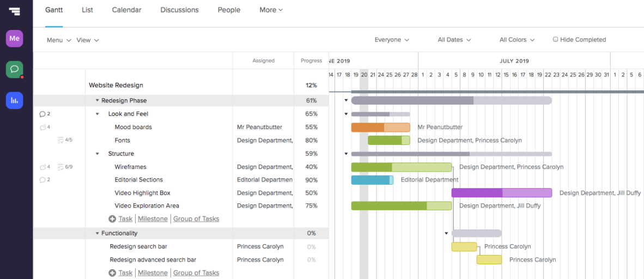Click checklist icon showing 6/9 for Wireframes
Image resolution: width=644 pixels, height=279 pixels.
pos(61,167)
